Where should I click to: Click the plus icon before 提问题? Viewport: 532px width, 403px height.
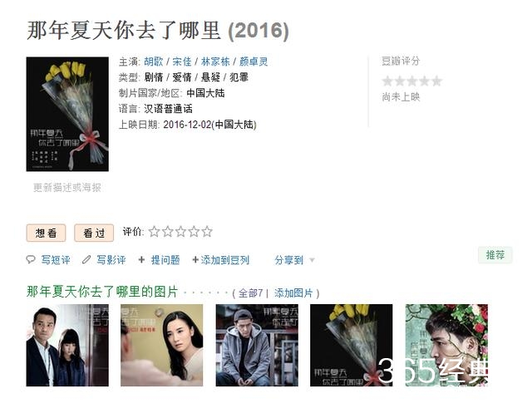pos(141,260)
